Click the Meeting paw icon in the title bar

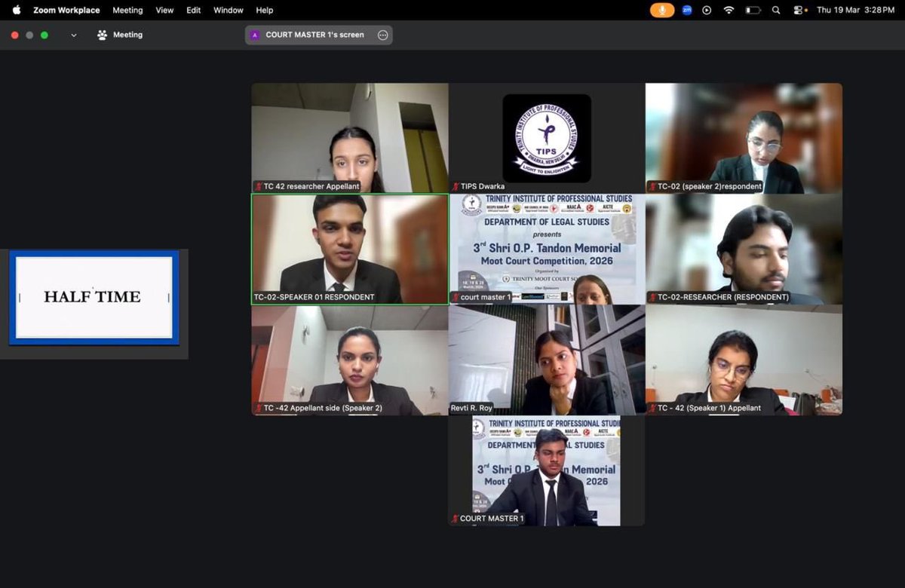pos(102,35)
